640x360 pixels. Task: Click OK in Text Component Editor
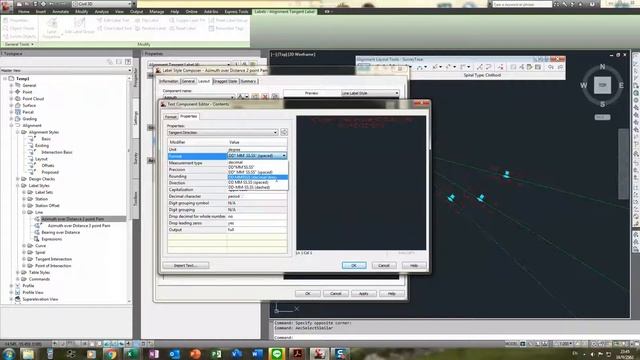pyautogui.click(x=354, y=265)
